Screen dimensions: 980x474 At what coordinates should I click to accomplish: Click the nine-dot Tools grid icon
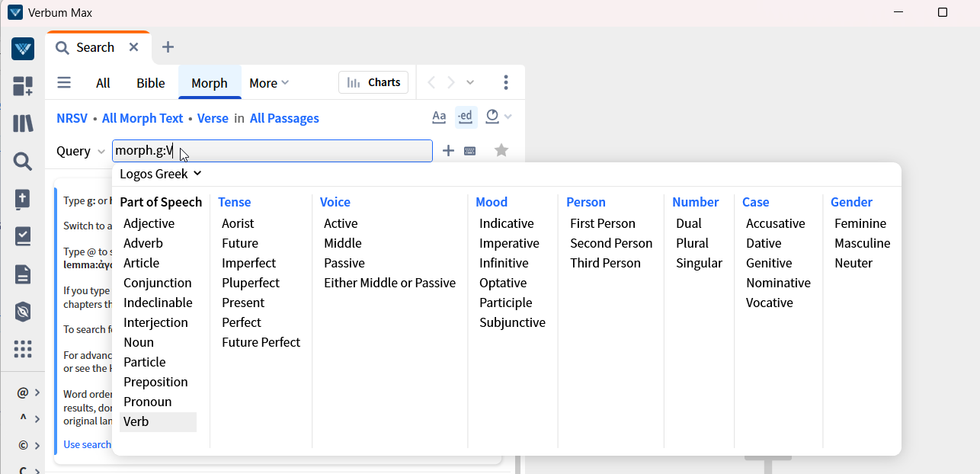point(23,349)
